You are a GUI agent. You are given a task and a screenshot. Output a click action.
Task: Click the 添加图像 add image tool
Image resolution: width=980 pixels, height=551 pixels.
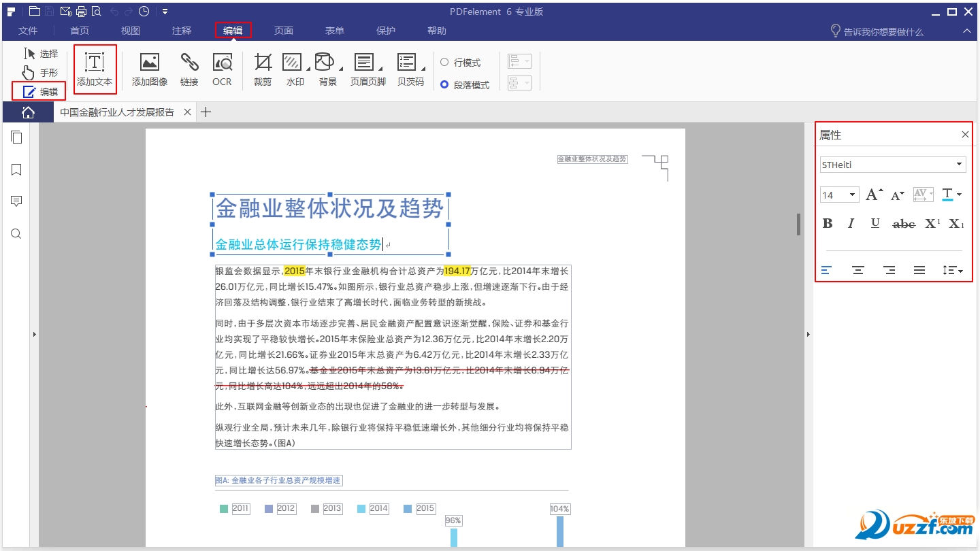[x=150, y=69]
